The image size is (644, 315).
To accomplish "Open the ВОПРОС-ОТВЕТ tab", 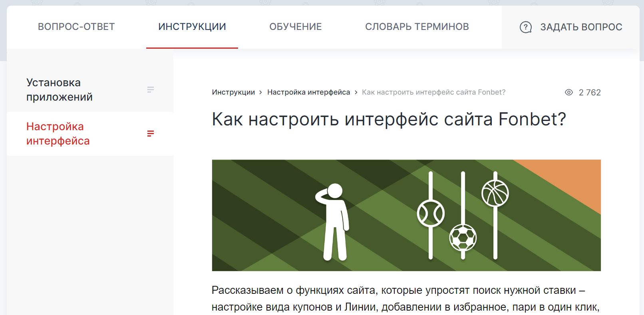I will coord(76,27).
